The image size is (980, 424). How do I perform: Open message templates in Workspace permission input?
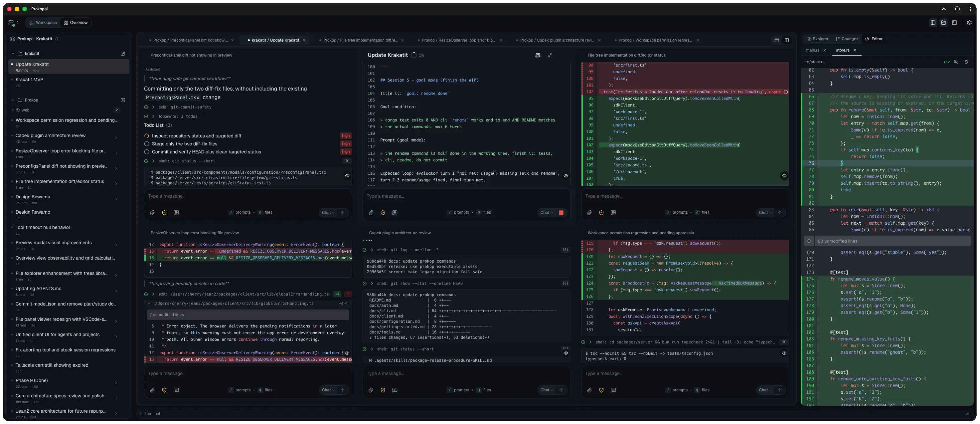613,390
